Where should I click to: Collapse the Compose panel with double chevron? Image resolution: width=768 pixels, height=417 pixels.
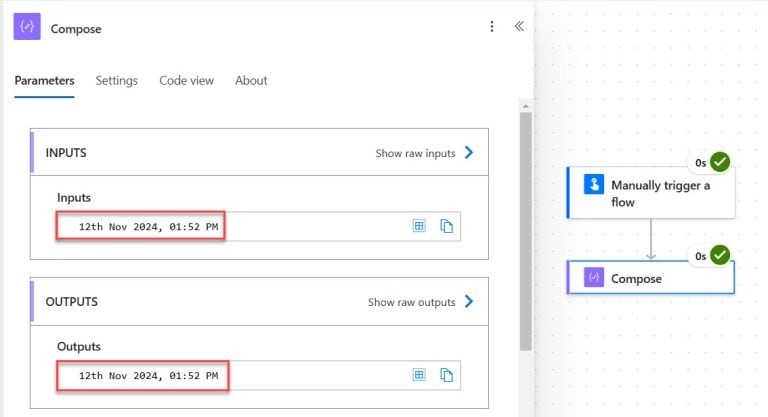519,27
